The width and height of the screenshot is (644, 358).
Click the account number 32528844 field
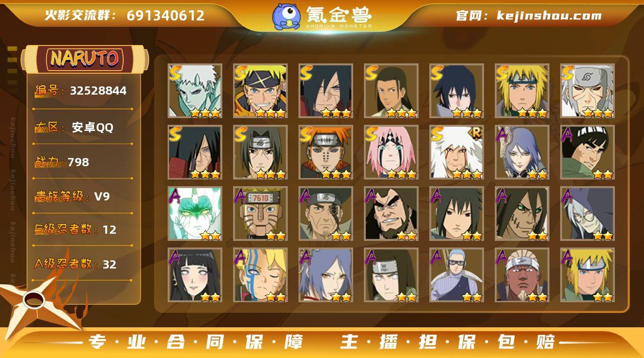point(81,91)
